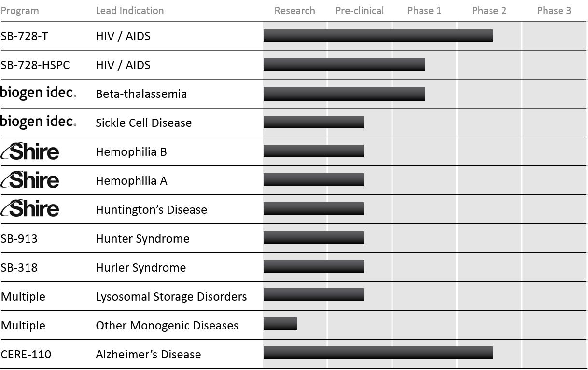Select the Shire logo for Hemophilia A
Screen dimensions: 588x370
pos(30,180)
